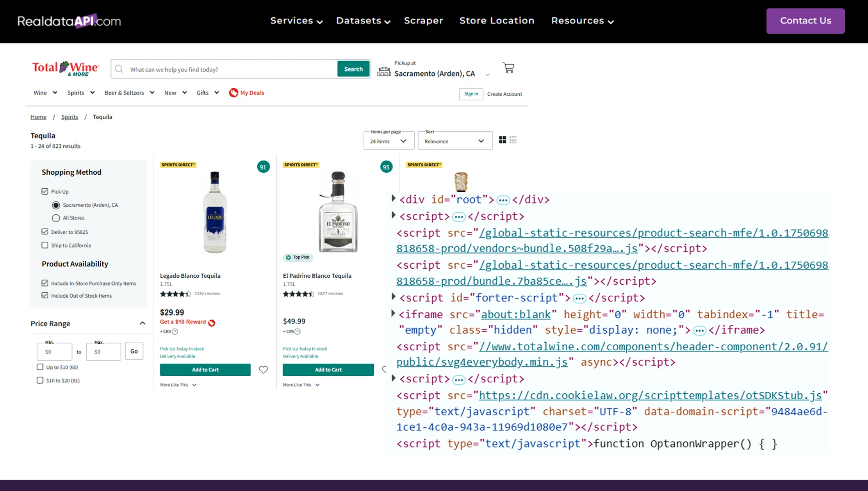
Task: Click the CRV info icon under Legado price
Action: 175,332
